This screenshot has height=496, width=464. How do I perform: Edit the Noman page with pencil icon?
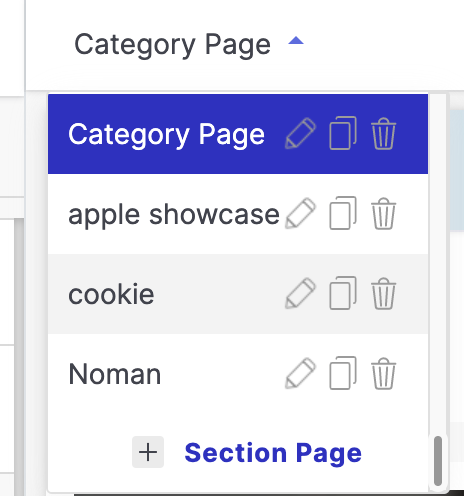[x=300, y=373]
